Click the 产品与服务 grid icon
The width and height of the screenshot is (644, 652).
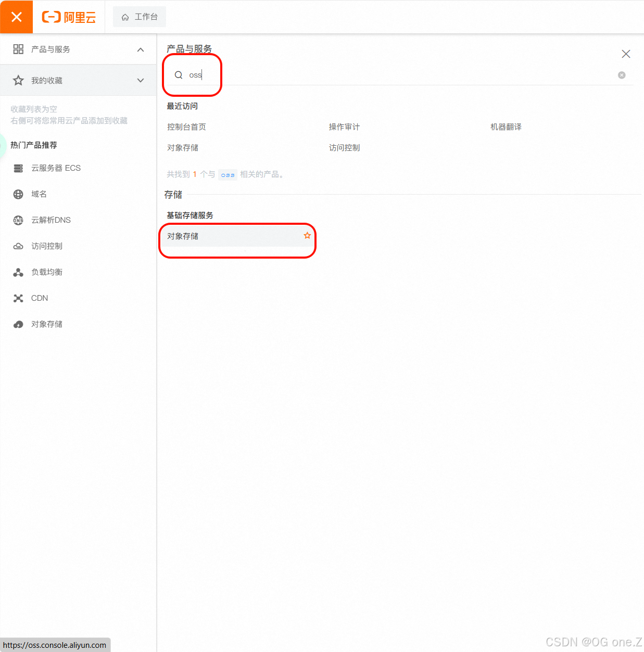[18, 49]
